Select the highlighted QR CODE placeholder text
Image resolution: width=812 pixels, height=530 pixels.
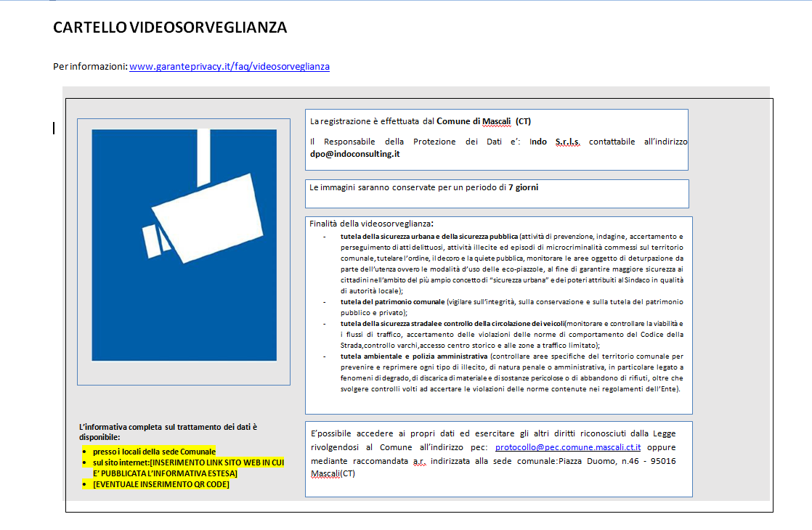[x=161, y=484]
